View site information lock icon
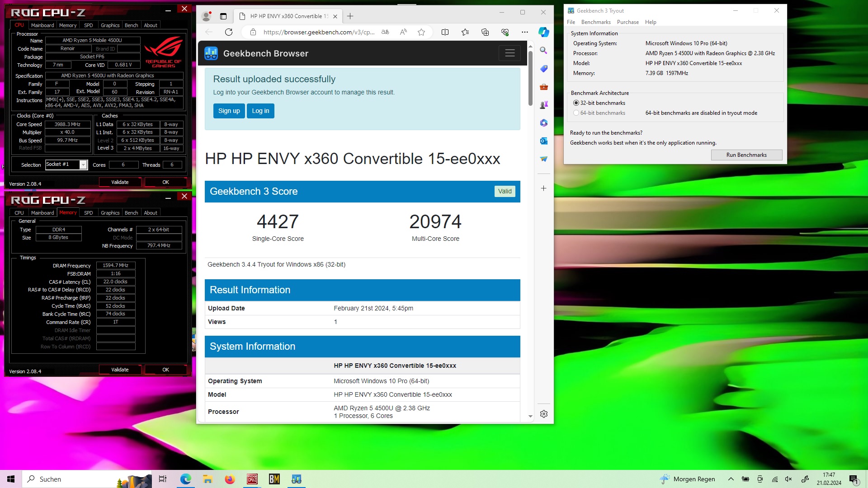The image size is (868, 488). coord(253,32)
